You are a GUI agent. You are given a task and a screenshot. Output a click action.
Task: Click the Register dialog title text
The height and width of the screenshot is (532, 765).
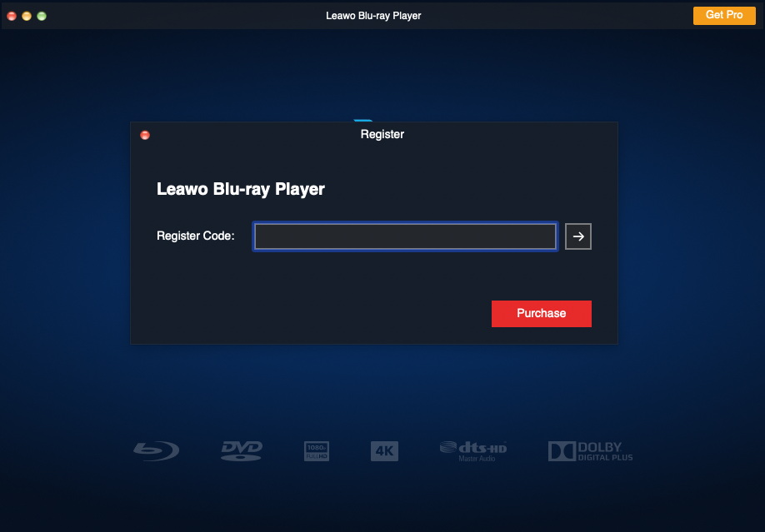pos(382,135)
